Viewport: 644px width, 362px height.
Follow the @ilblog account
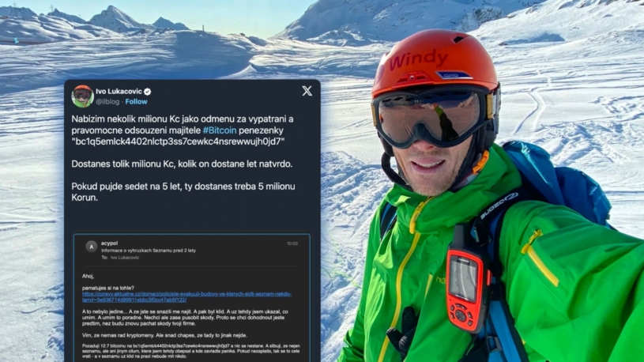pyautogui.click(x=137, y=101)
